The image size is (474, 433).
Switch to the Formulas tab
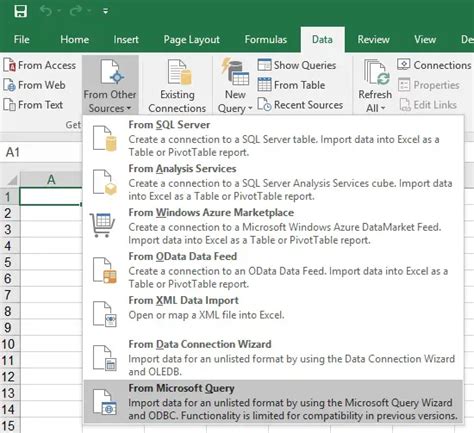coord(266,39)
